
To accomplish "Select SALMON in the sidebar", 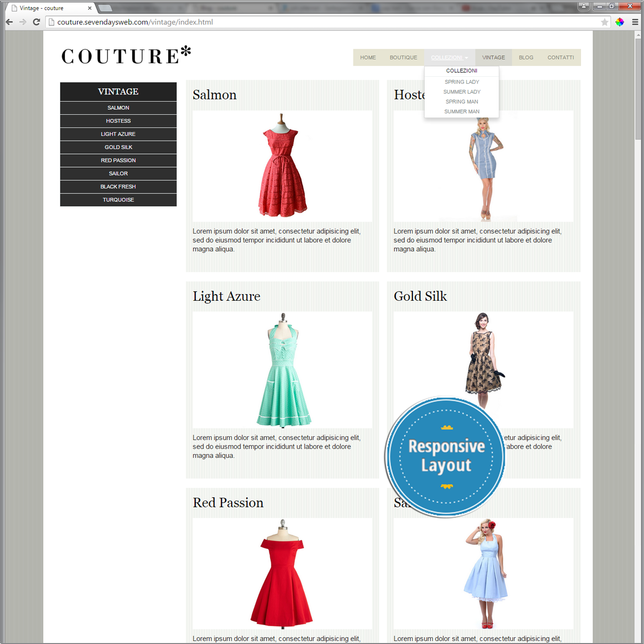I will pos(118,108).
